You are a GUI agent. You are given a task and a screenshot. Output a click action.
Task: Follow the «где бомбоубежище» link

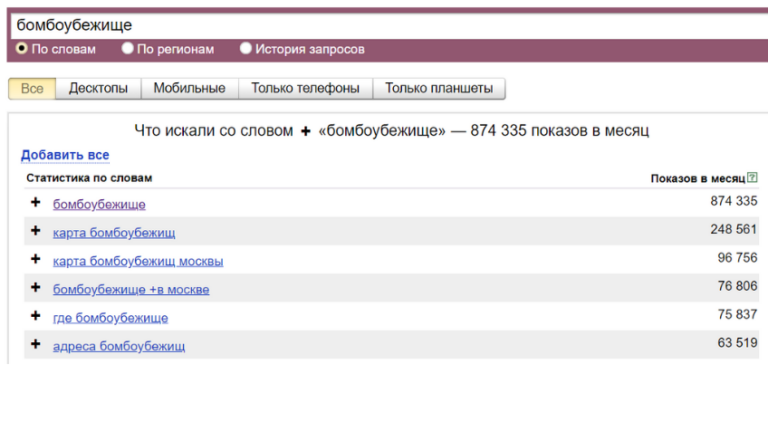pos(110,318)
